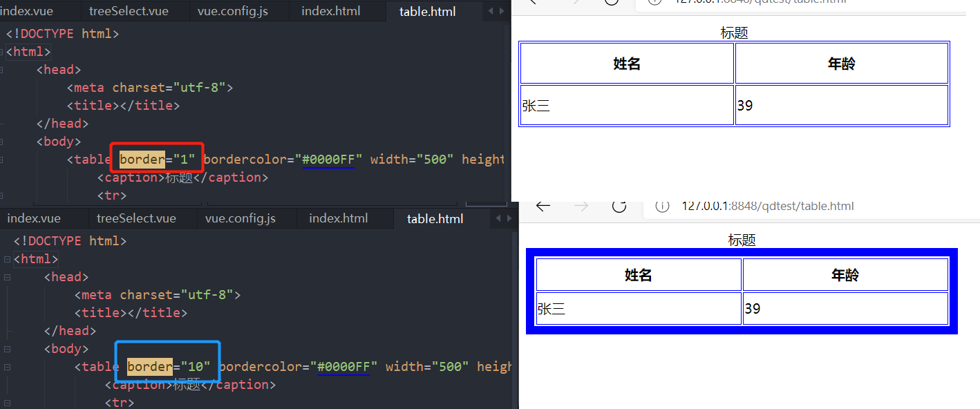Collapse the html code fold in the bottom editor
The width and height of the screenshot is (980, 409).
click(x=6, y=258)
